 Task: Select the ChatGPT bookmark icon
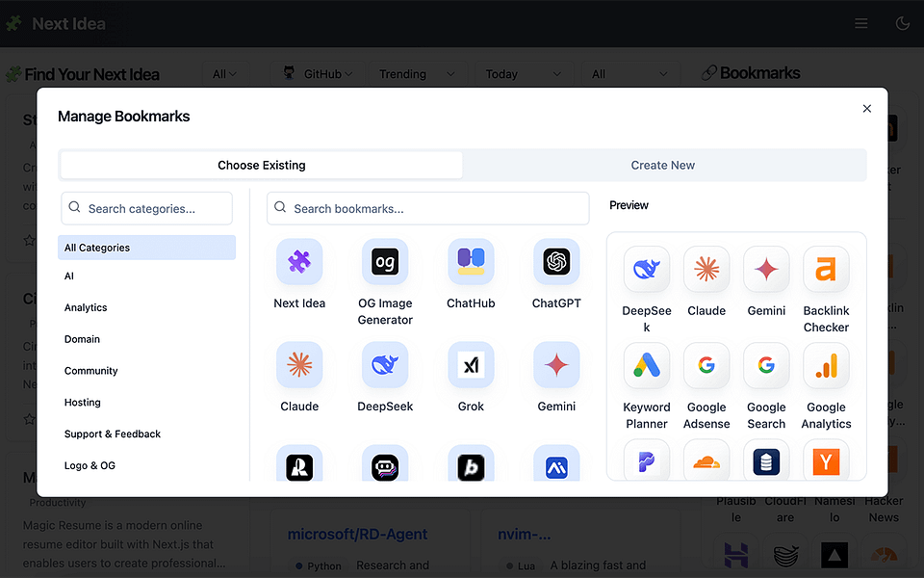pyautogui.click(x=556, y=261)
